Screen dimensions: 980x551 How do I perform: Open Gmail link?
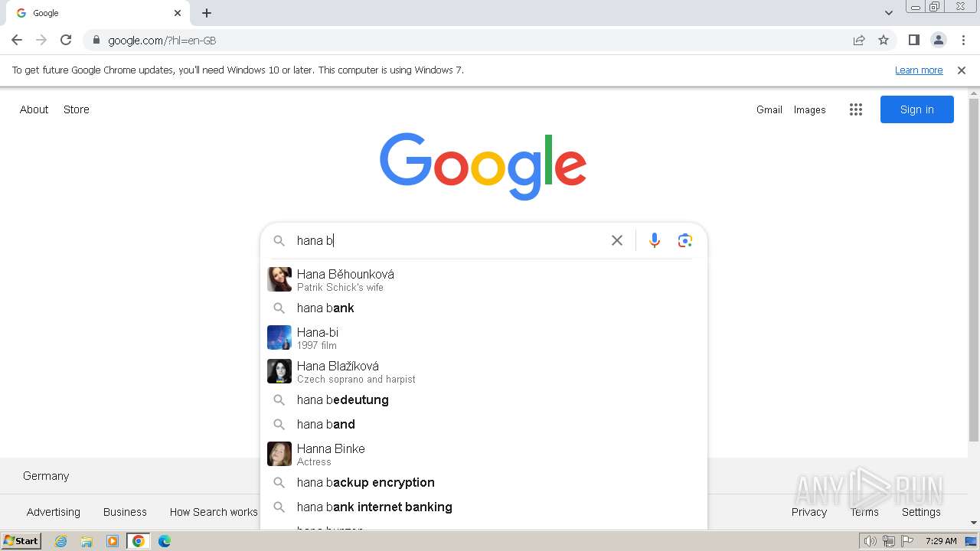[x=769, y=109]
